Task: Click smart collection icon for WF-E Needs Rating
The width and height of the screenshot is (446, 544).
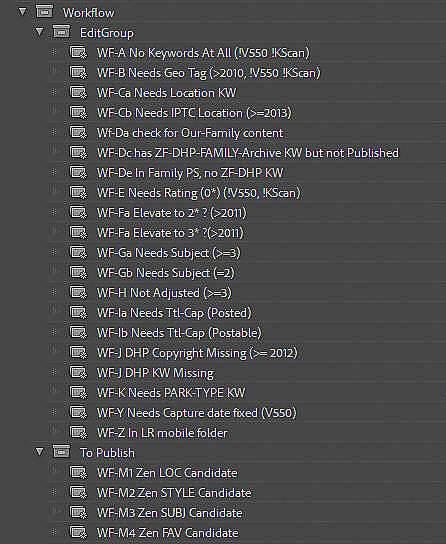Action: (x=78, y=193)
